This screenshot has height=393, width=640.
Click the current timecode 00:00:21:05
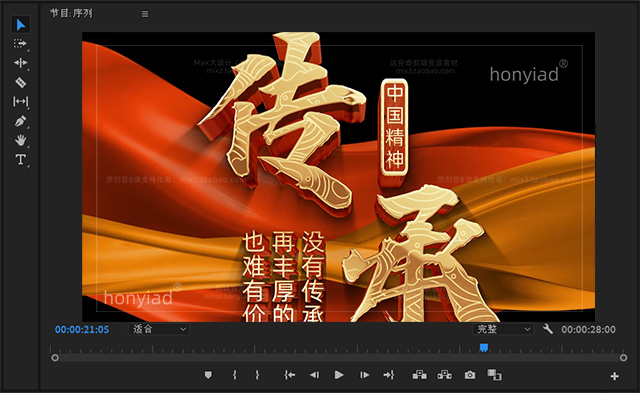(x=82, y=329)
